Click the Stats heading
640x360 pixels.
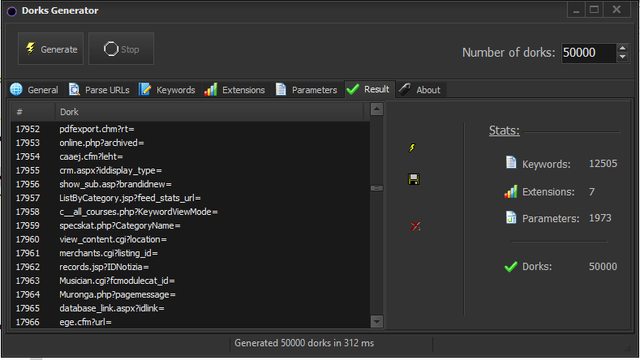(x=504, y=131)
